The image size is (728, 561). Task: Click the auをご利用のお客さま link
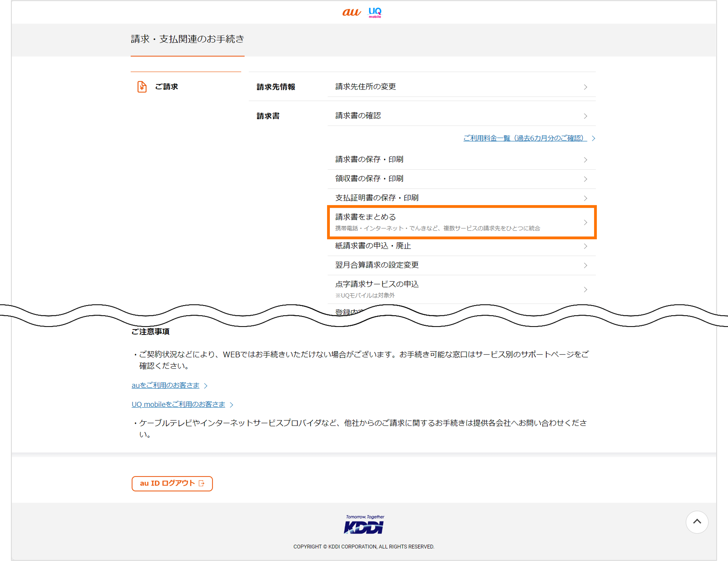165,385
